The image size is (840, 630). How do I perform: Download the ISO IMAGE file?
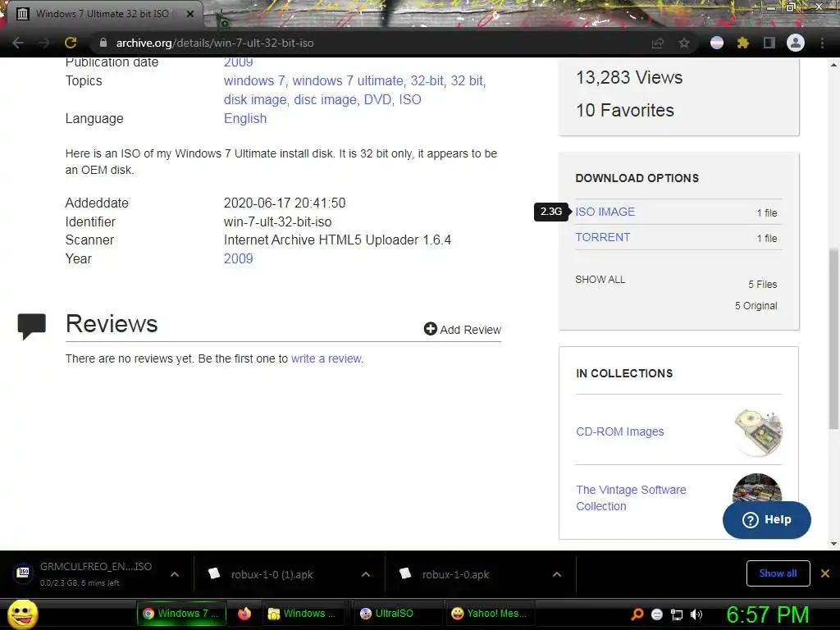(x=605, y=212)
